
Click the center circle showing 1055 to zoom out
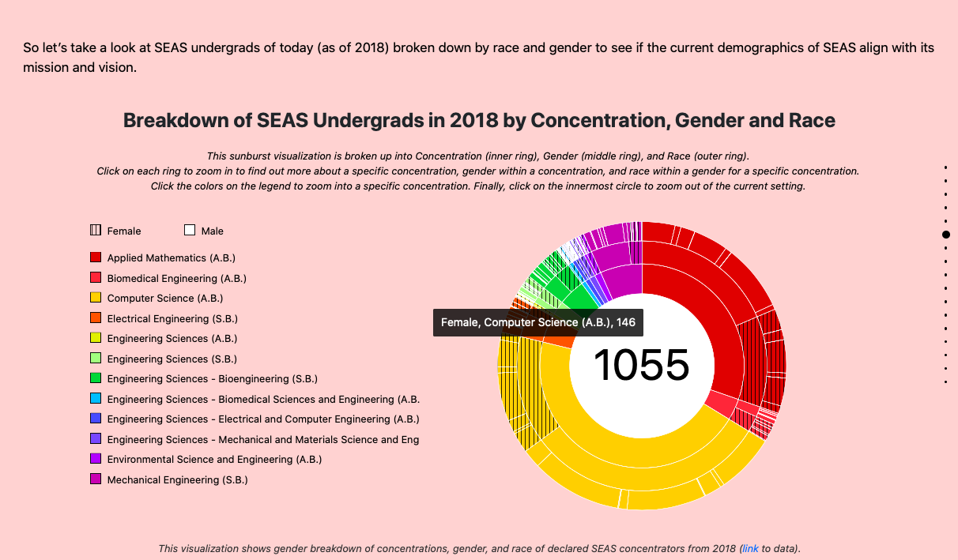[x=643, y=366]
